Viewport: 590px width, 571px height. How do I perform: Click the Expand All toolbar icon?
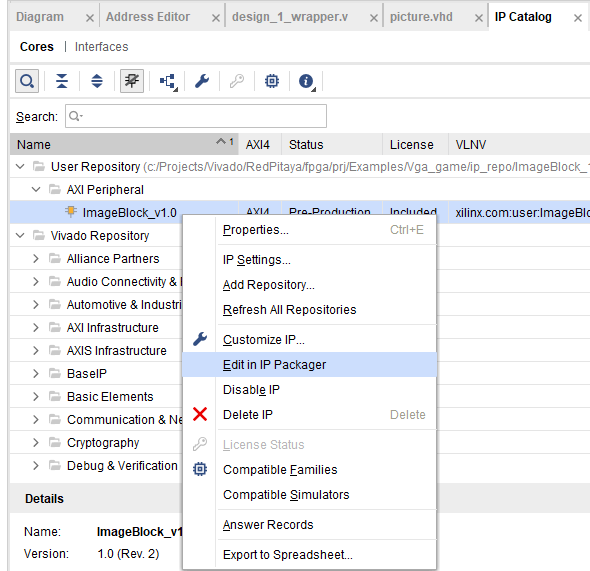(97, 81)
